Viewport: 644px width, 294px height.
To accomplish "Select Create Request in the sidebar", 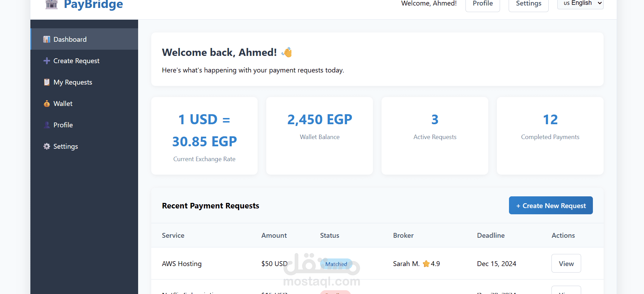I will coord(76,61).
